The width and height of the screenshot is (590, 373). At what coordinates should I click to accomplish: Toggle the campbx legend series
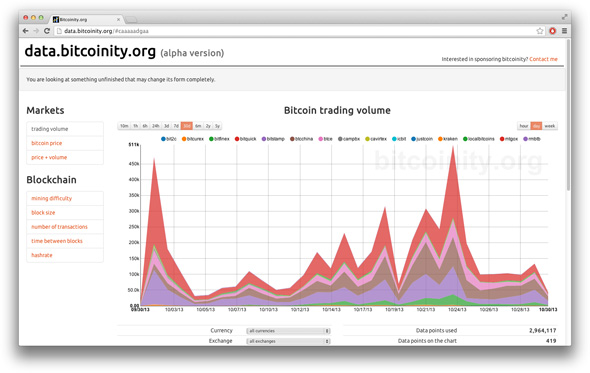(349, 139)
